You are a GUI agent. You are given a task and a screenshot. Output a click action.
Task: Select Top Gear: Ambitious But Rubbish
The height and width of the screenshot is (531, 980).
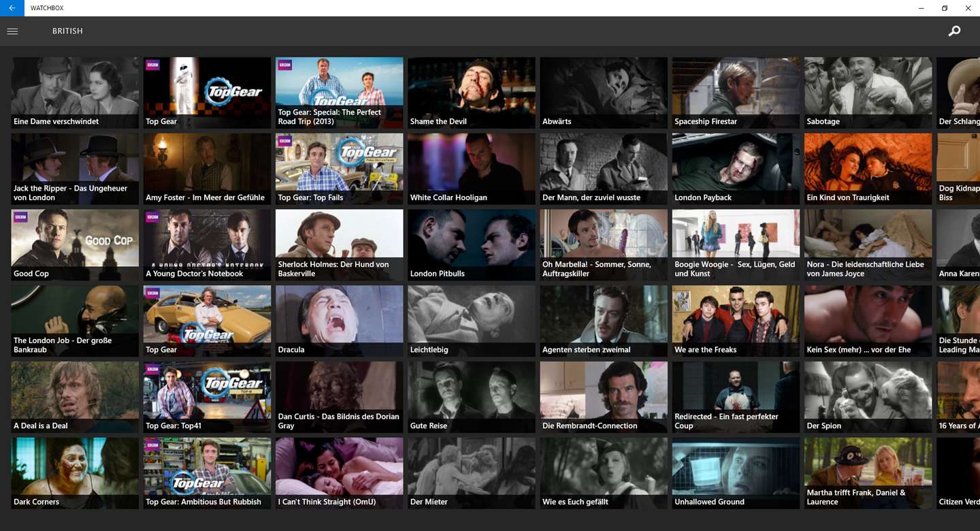click(x=207, y=474)
